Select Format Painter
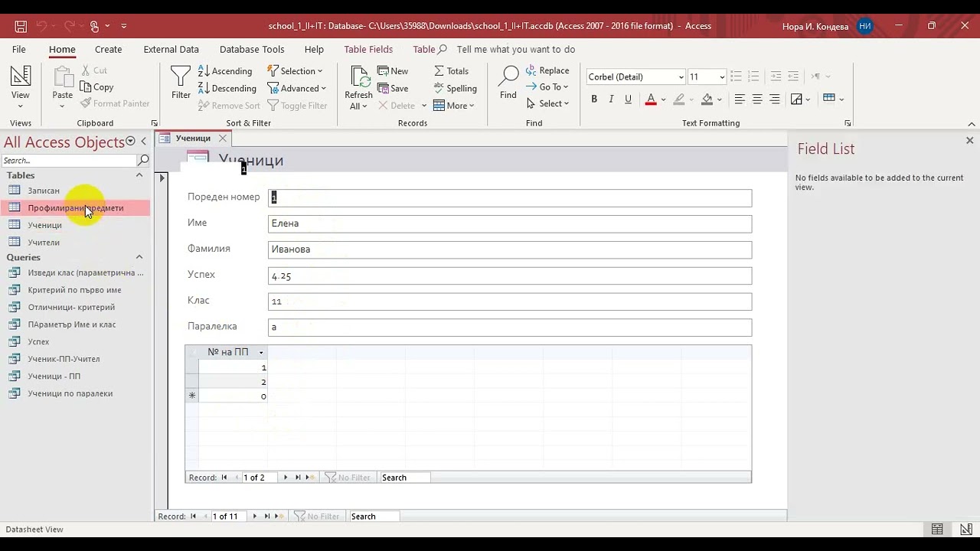980x551 pixels. pos(115,103)
